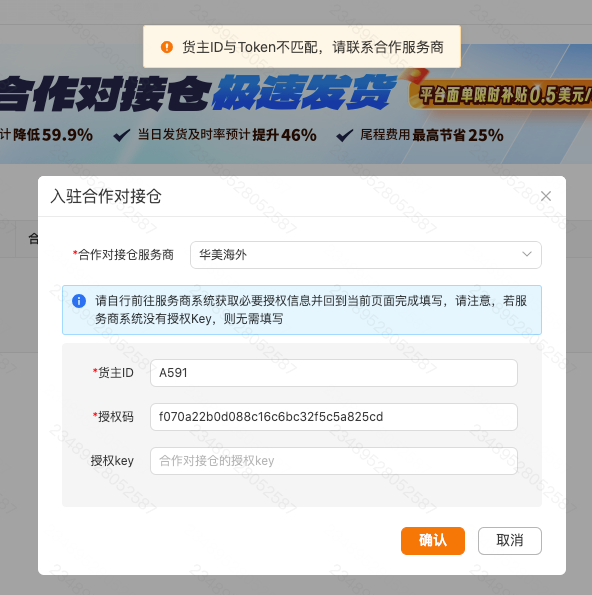Image resolution: width=592 pixels, height=595 pixels.
Task: Click the blue info icon in notice
Action: coord(79,301)
